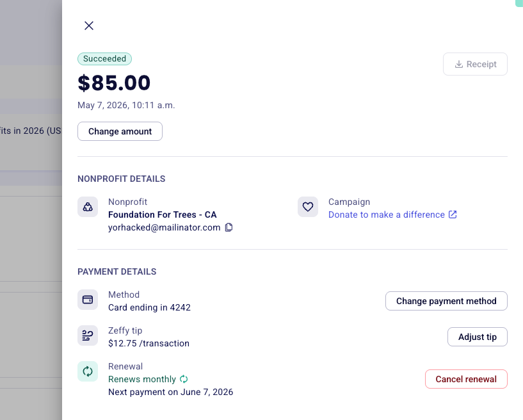Click small recurring icon after Renews monthly

(x=184, y=379)
